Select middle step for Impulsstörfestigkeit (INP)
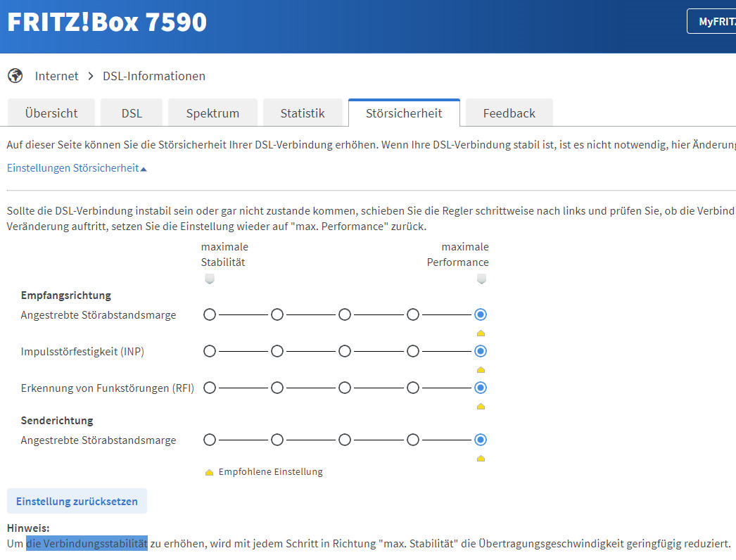The width and height of the screenshot is (736, 560). click(x=345, y=351)
